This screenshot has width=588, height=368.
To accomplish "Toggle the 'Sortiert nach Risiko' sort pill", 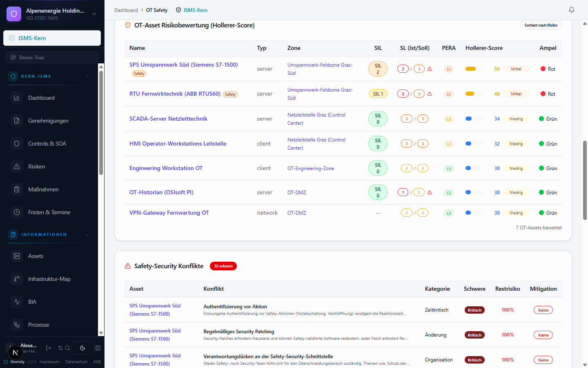I will pyautogui.click(x=541, y=25).
